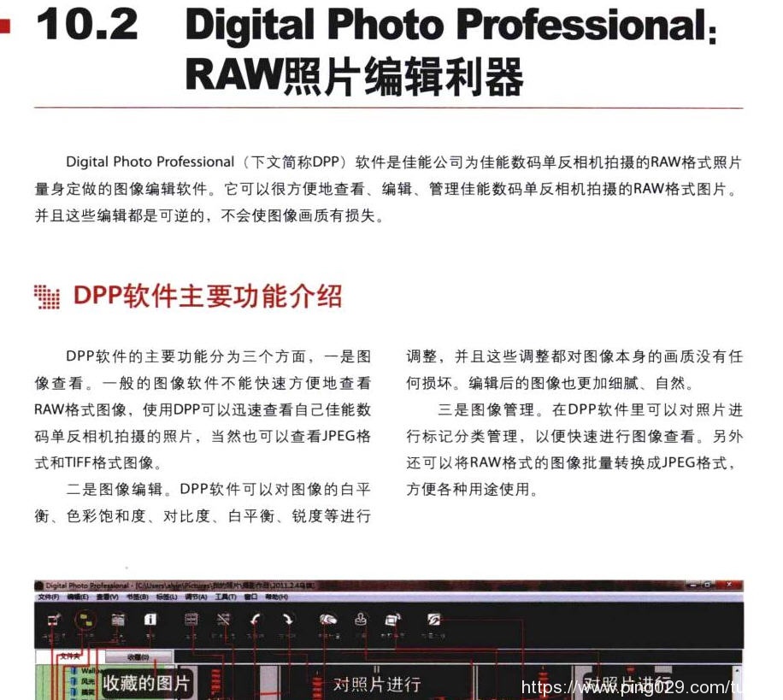Image resolution: width=783 pixels, height=700 pixels.
Task: Open the Batch Process toolbar tool
Action: (x=433, y=620)
